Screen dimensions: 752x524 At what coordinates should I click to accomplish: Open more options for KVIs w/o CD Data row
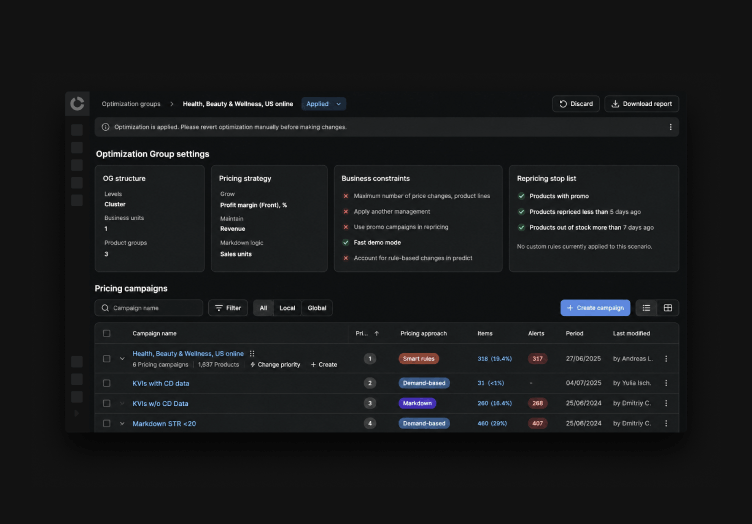[x=666, y=403]
